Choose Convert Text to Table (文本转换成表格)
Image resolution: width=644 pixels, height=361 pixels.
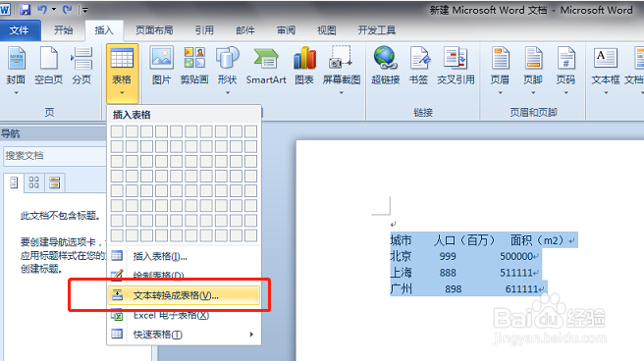click(184, 295)
